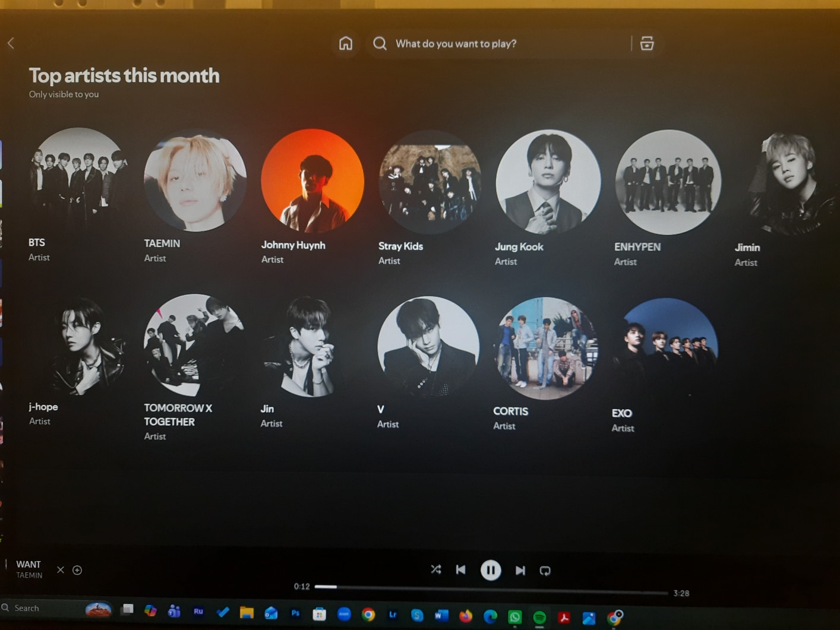Open TAEMIN from the now playing bar

[x=29, y=575]
